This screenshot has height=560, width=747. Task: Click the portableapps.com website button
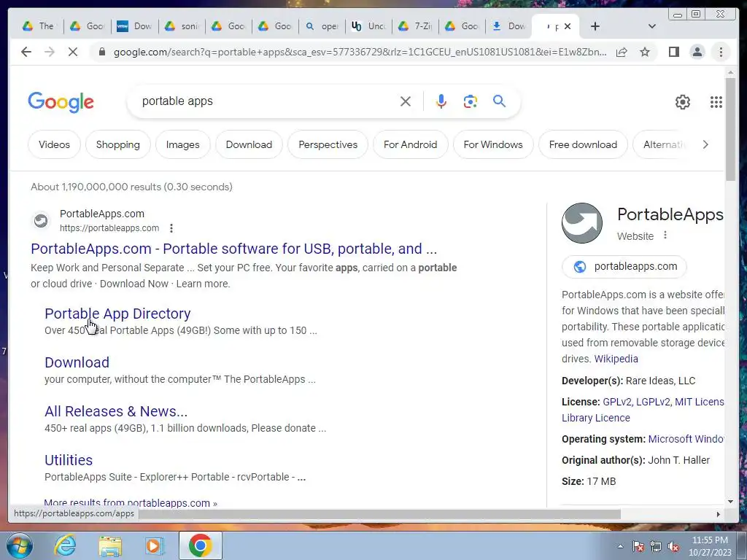point(624,267)
